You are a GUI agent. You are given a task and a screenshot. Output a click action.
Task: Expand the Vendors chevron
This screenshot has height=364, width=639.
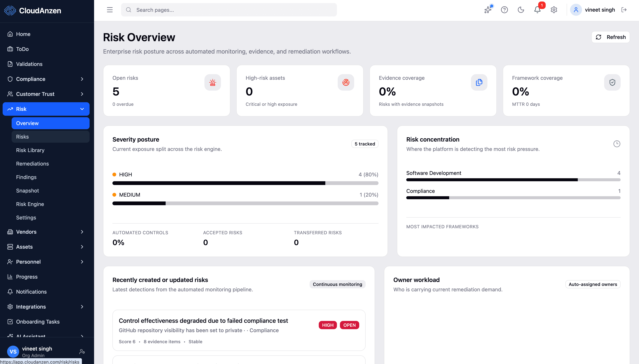pyautogui.click(x=82, y=232)
